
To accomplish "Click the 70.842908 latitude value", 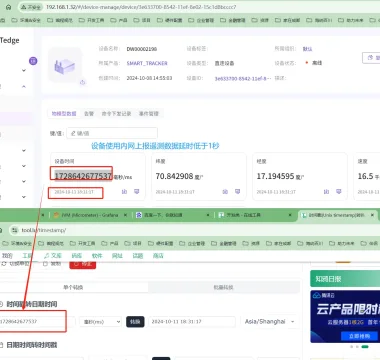I will click(174, 176).
